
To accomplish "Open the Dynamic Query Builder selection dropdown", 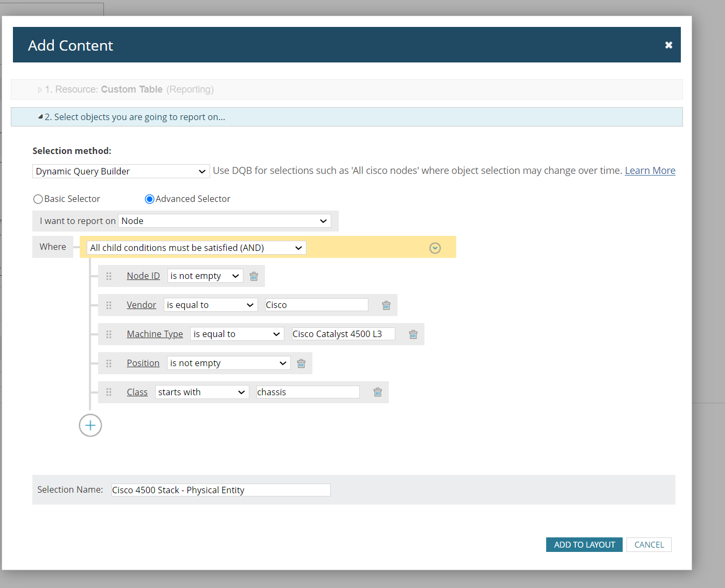I will point(121,171).
